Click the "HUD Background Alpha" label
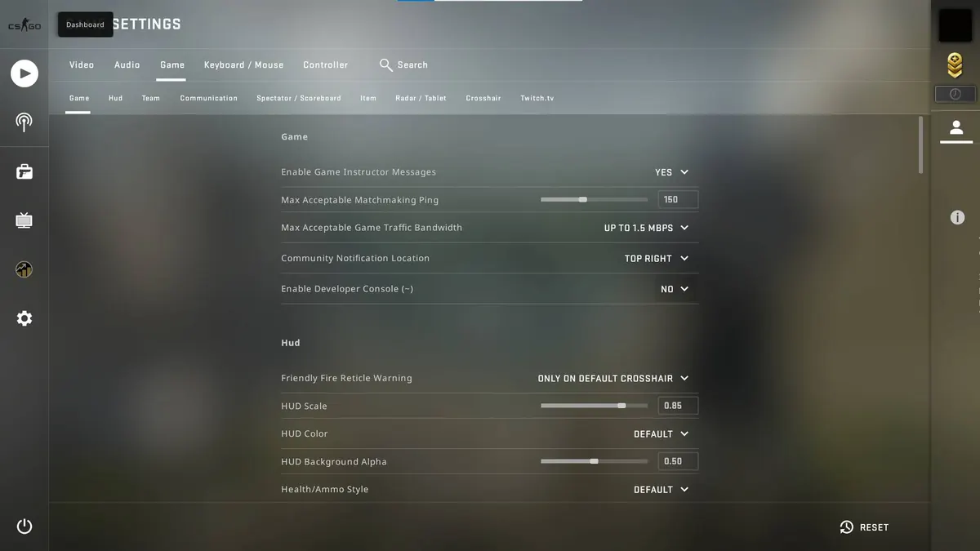This screenshot has width=980, height=551. (334, 461)
